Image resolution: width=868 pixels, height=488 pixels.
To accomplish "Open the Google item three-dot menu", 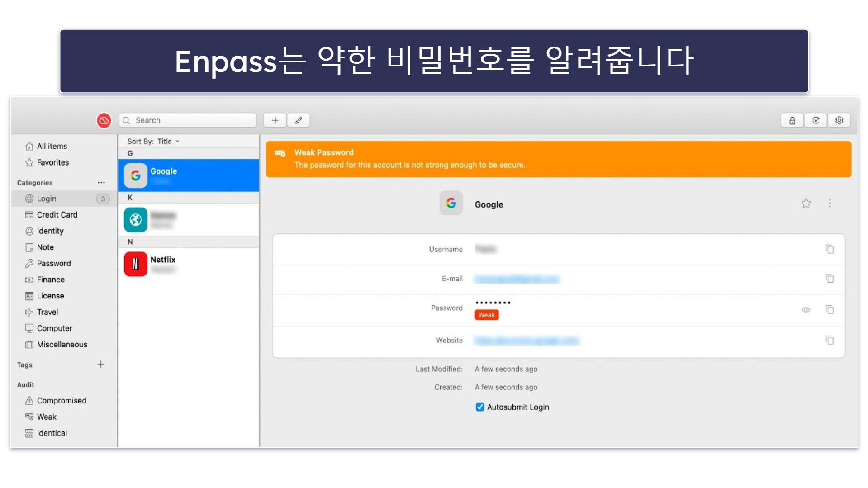I will coord(830,204).
